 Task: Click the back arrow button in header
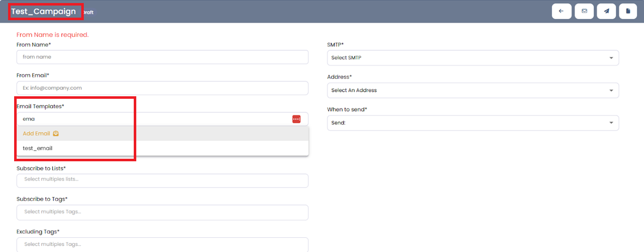click(x=561, y=11)
